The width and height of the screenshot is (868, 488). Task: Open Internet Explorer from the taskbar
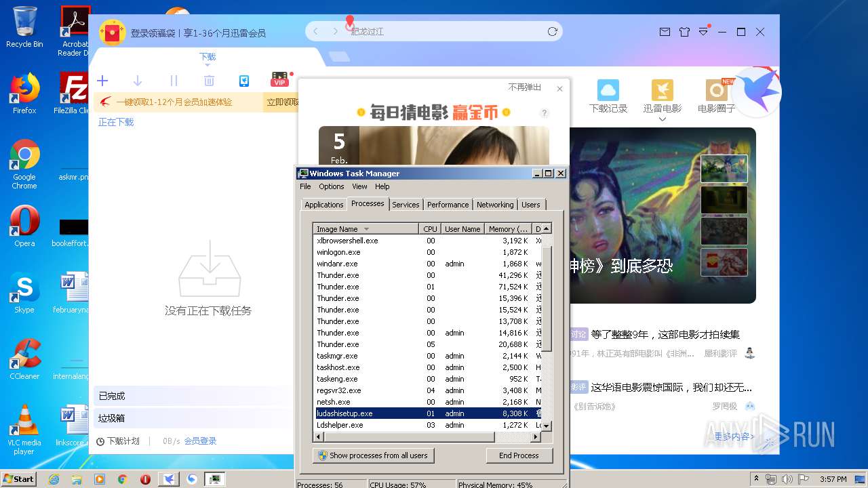point(54,479)
